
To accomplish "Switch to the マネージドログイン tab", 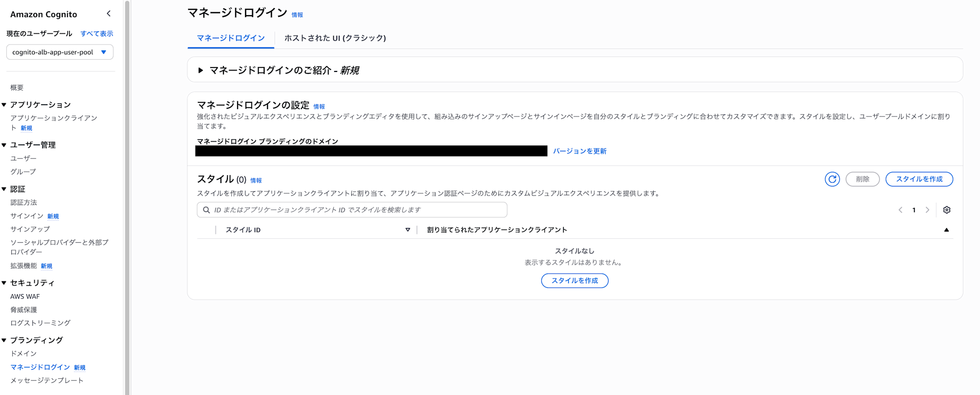I will tap(231, 38).
